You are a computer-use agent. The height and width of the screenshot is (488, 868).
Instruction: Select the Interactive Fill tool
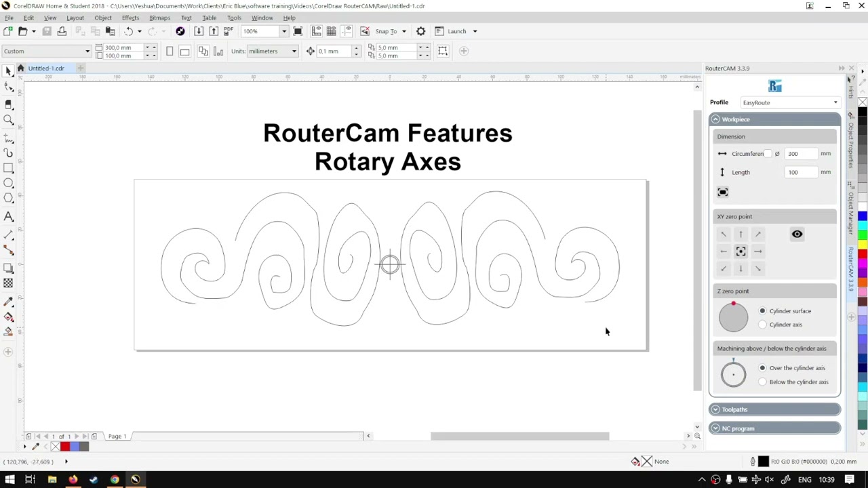8,317
